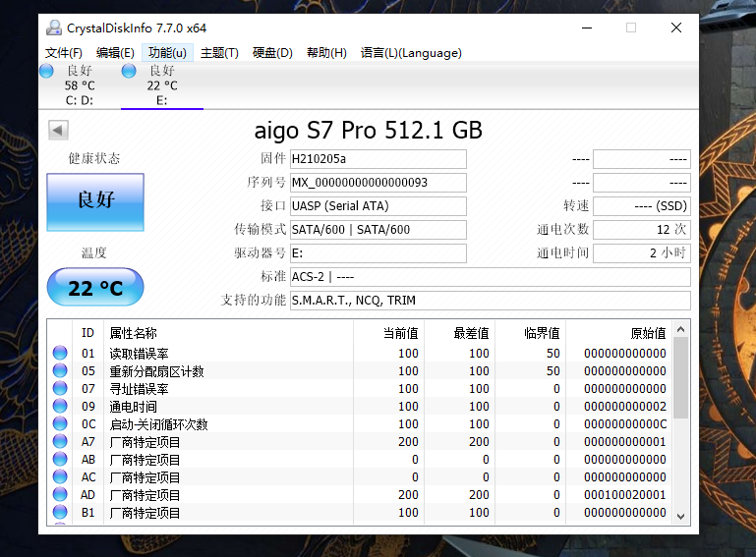Image resolution: width=756 pixels, height=557 pixels.
Task: Select the 通电时间 attribute row
Action: (x=360, y=406)
